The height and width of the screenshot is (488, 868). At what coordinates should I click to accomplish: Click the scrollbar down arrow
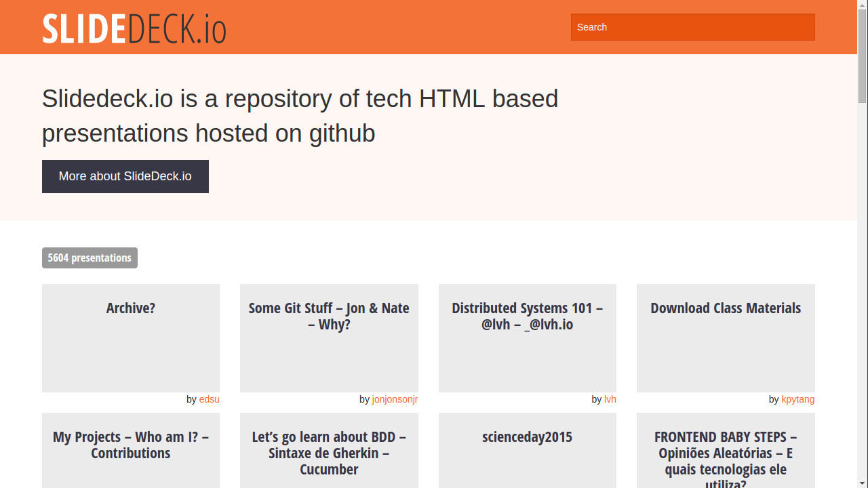pos(863,483)
